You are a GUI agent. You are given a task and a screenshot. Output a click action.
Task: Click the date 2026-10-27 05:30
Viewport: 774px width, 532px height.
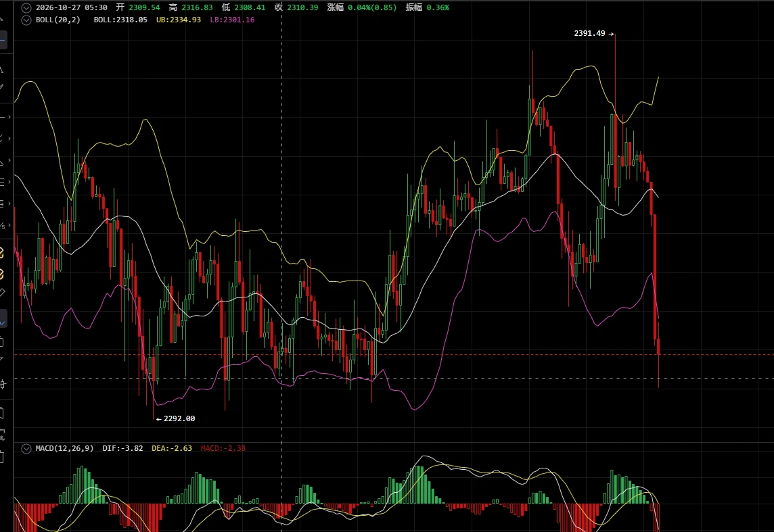[x=72, y=7]
